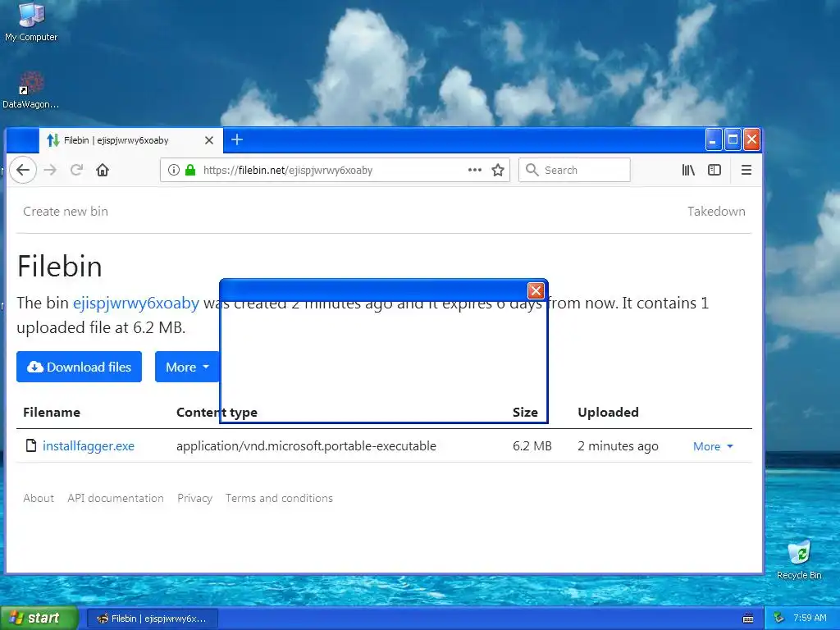Open My Computer desktop icon
This screenshot has height=630, width=840.
point(31,22)
